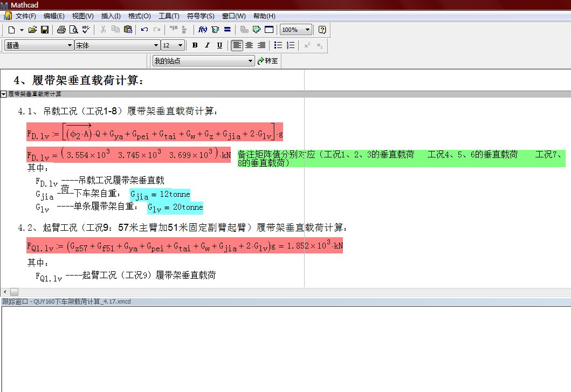Expand the 宋体 font dropdown
The width and height of the screenshot is (571, 392).
tap(156, 45)
